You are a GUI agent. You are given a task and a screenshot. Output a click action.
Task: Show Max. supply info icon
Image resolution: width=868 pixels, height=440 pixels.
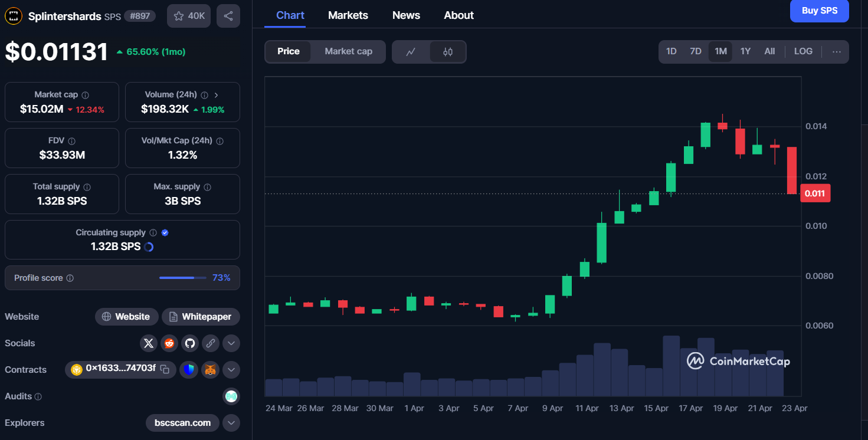pyautogui.click(x=207, y=187)
